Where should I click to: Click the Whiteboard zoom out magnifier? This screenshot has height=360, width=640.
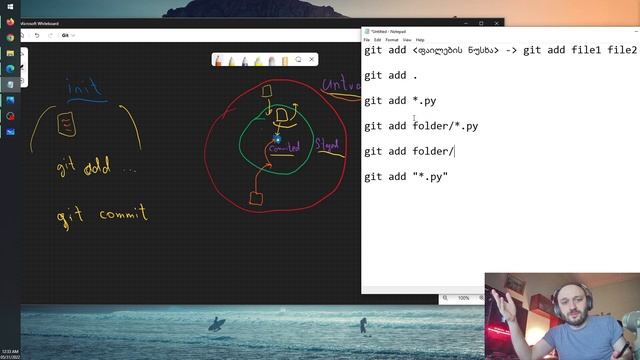click(445, 298)
